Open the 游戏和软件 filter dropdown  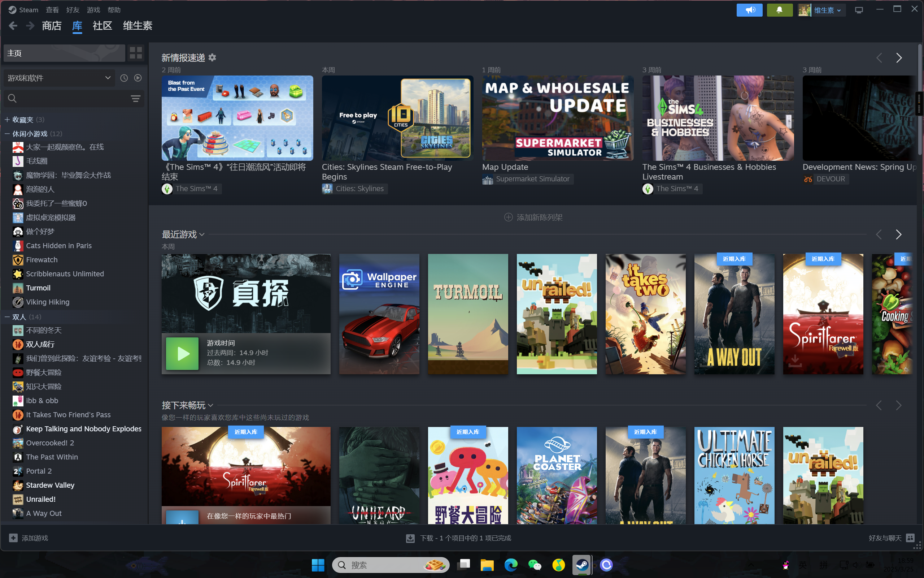click(59, 78)
